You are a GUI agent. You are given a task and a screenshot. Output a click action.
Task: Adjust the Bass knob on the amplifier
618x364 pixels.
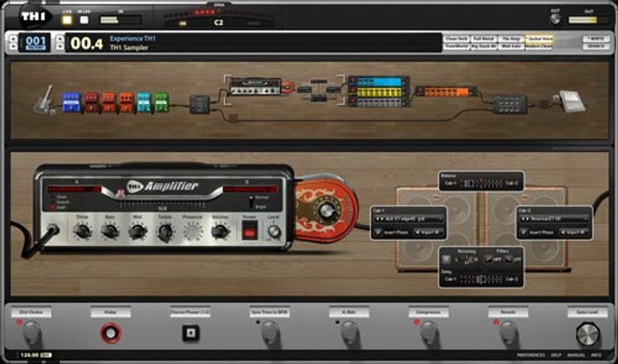[x=110, y=231]
